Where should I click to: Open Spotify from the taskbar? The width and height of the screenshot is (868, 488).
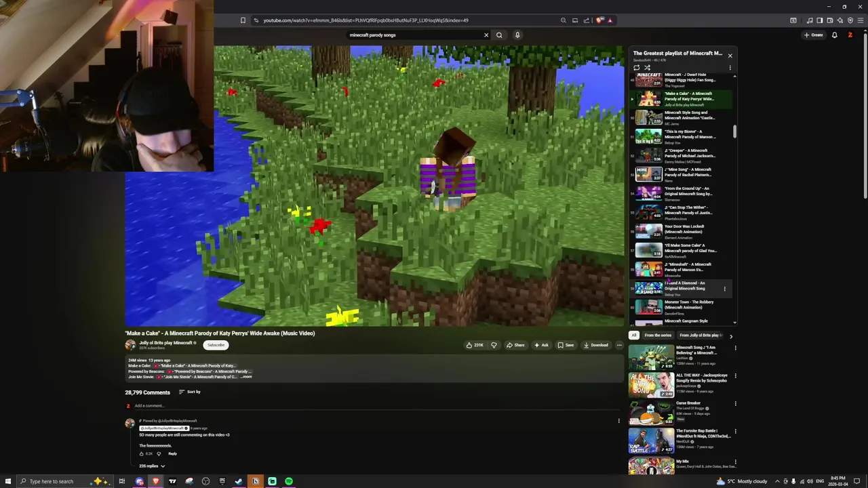[x=289, y=481]
